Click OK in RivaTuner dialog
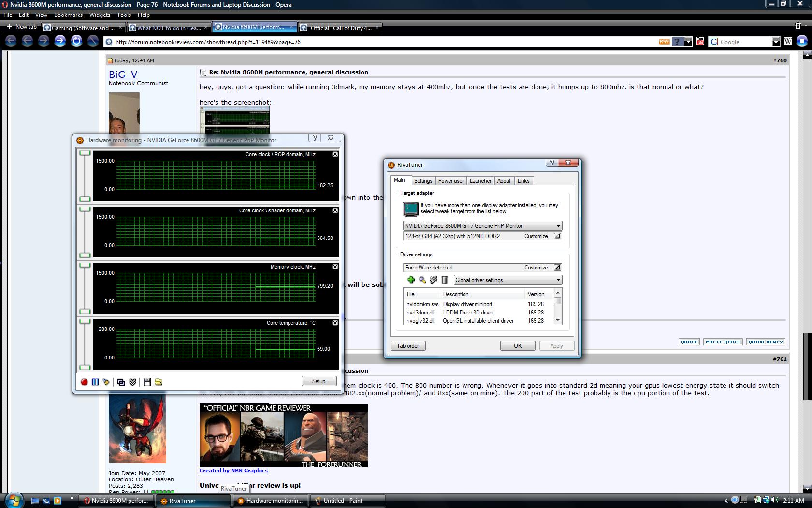The width and height of the screenshot is (812, 508). coord(518,346)
